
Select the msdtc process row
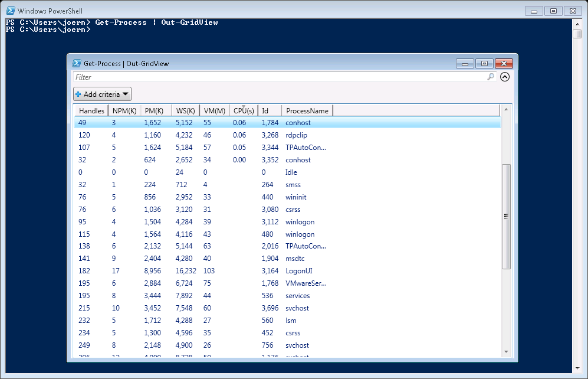287,259
